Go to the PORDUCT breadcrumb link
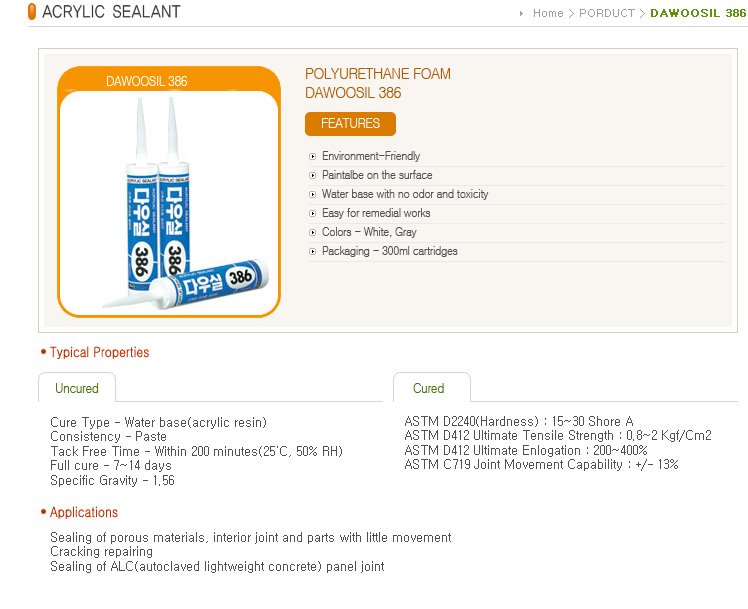Viewport: 748px width, 609px height. click(x=607, y=13)
